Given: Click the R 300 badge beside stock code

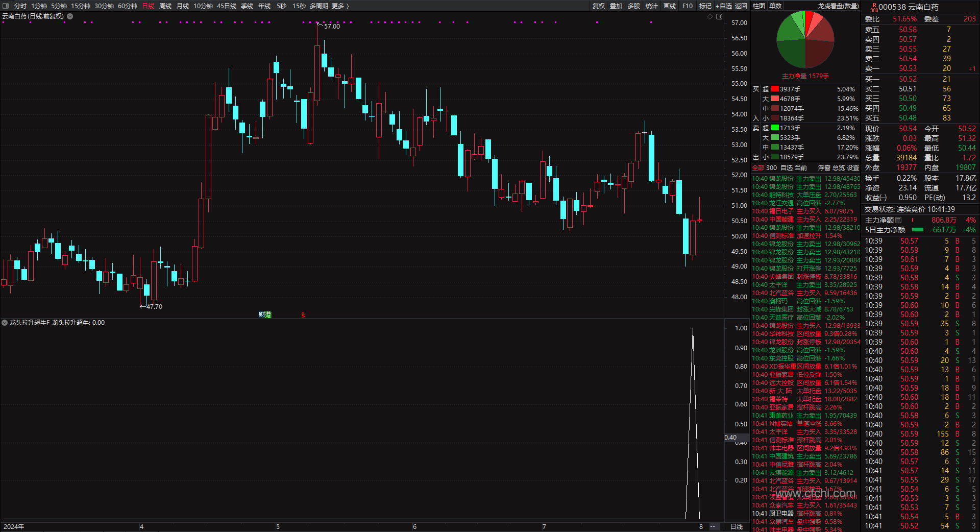Looking at the screenshot, I should pos(874,7).
